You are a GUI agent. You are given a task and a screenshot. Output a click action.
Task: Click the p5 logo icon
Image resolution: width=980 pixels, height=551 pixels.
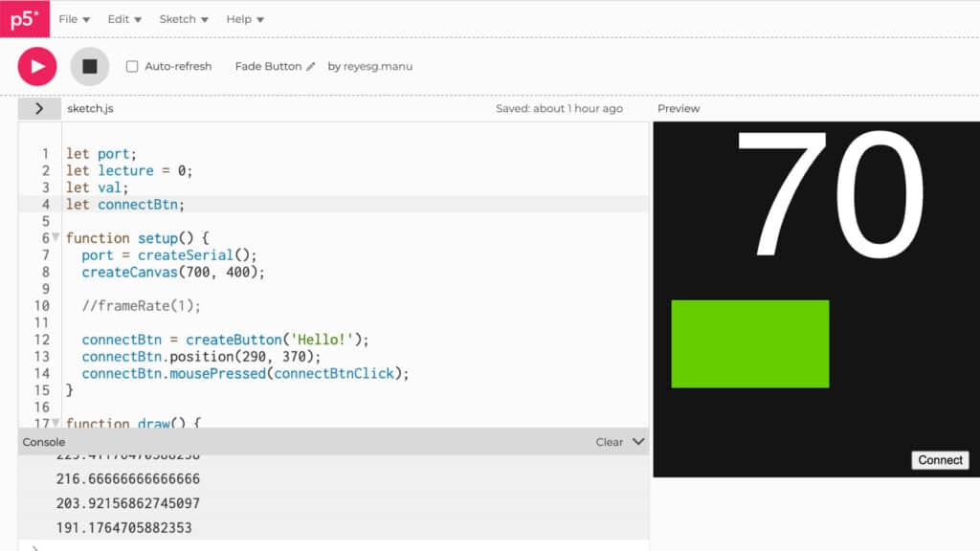[25, 19]
